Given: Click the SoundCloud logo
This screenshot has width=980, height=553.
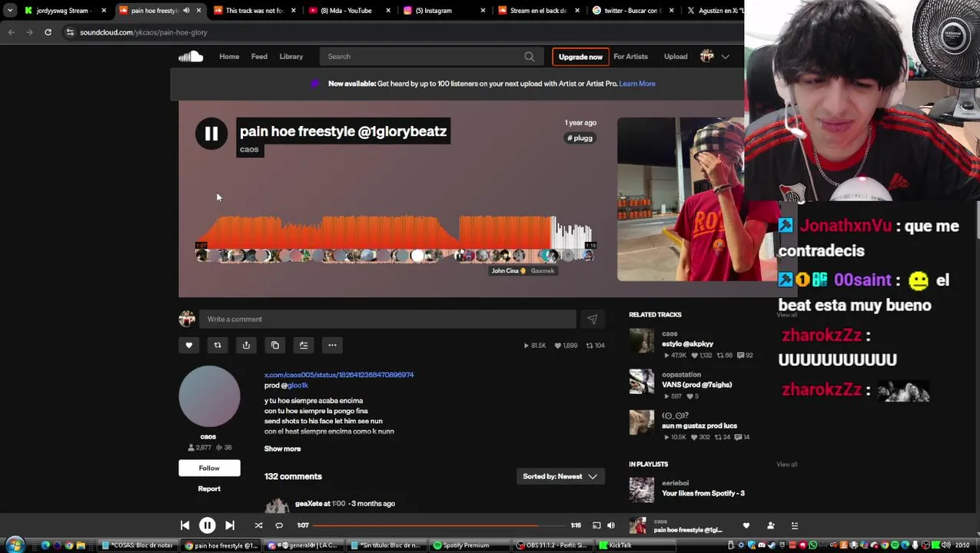Looking at the screenshot, I should pos(191,56).
